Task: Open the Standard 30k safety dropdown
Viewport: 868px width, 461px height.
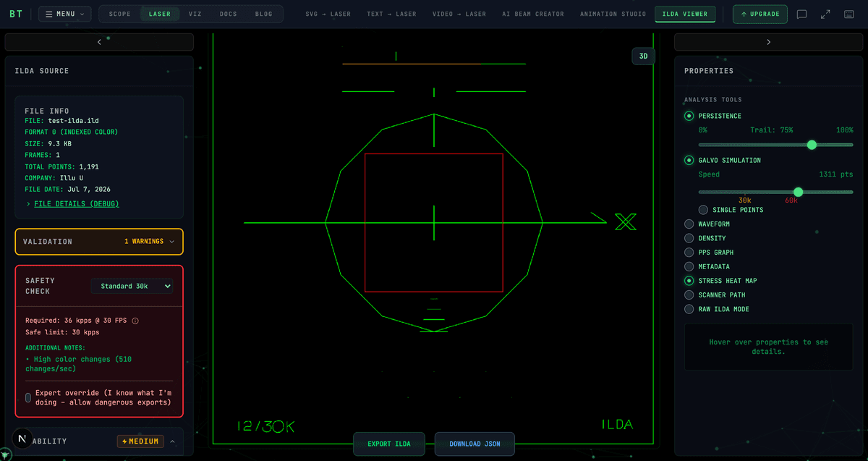Action: [132, 286]
